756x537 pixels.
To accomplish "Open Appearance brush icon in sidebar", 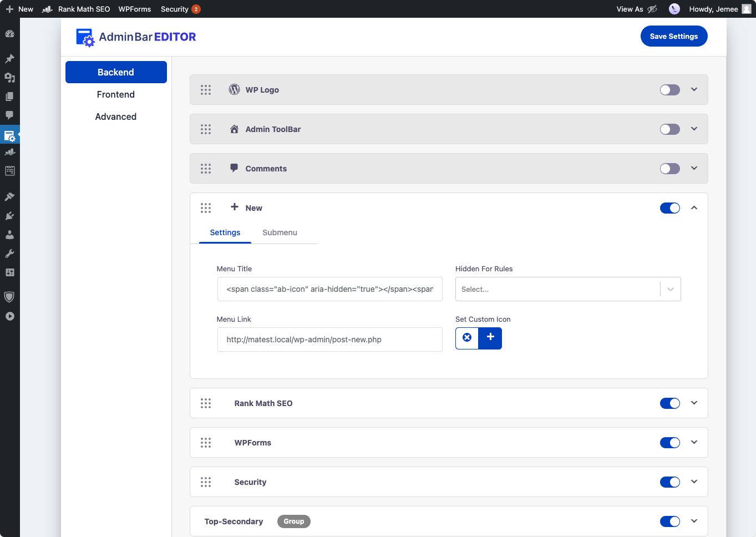I will coord(9,196).
